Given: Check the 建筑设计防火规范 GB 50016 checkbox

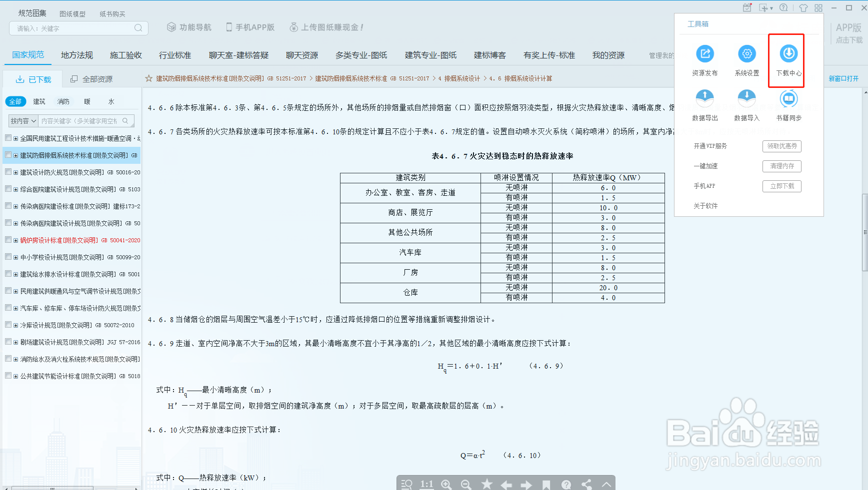Looking at the screenshot, I should (x=8, y=172).
